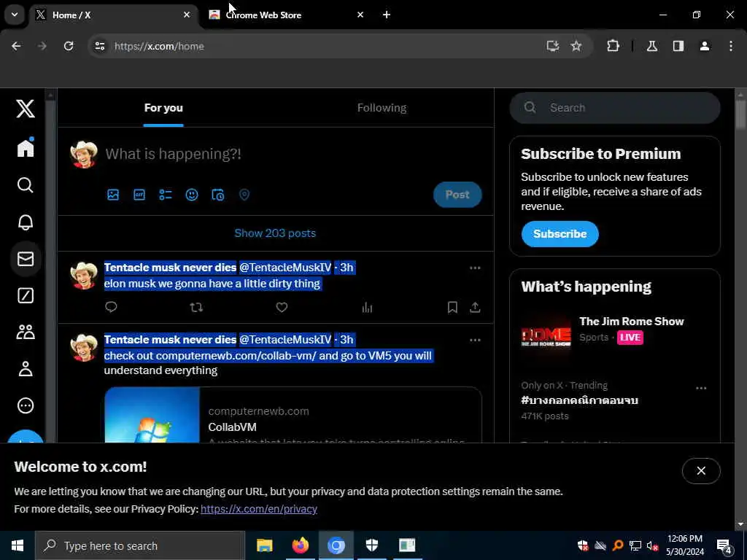Viewport: 747px width, 560px height.
Task: Open the x.com/en/privacy link
Action: pyautogui.click(x=259, y=508)
